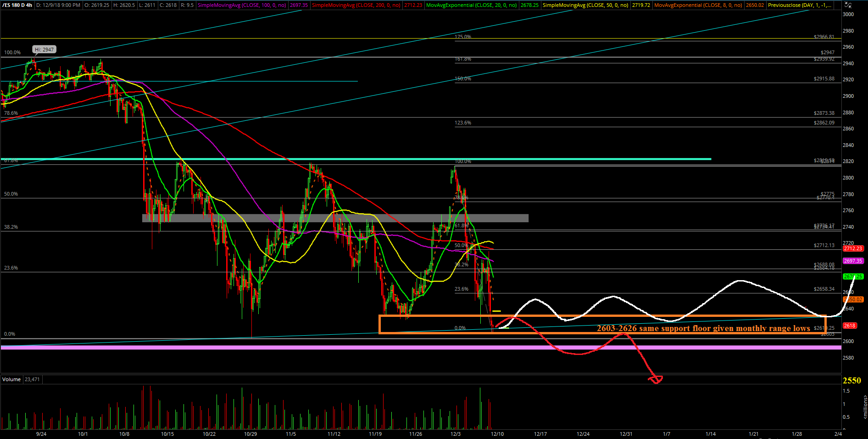The image size is (868, 439).
Task: Click the H: 2620.5 high value
Action: (x=124, y=5)
